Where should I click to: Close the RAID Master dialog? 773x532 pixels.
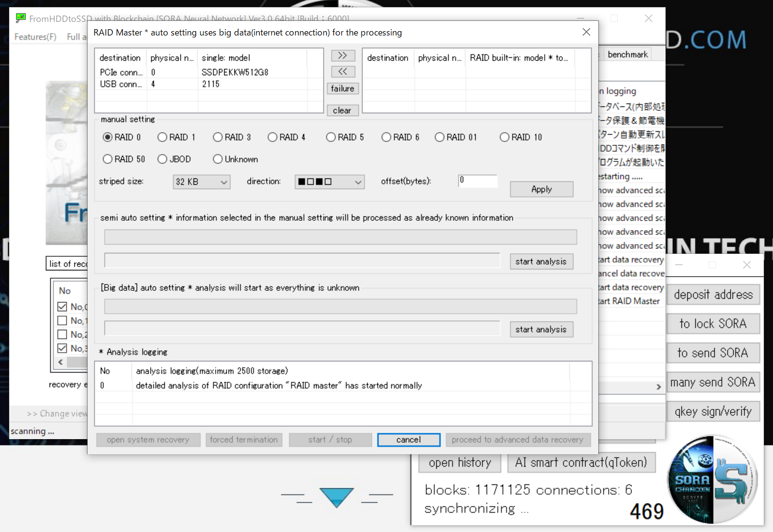click(x=586, y=32)
